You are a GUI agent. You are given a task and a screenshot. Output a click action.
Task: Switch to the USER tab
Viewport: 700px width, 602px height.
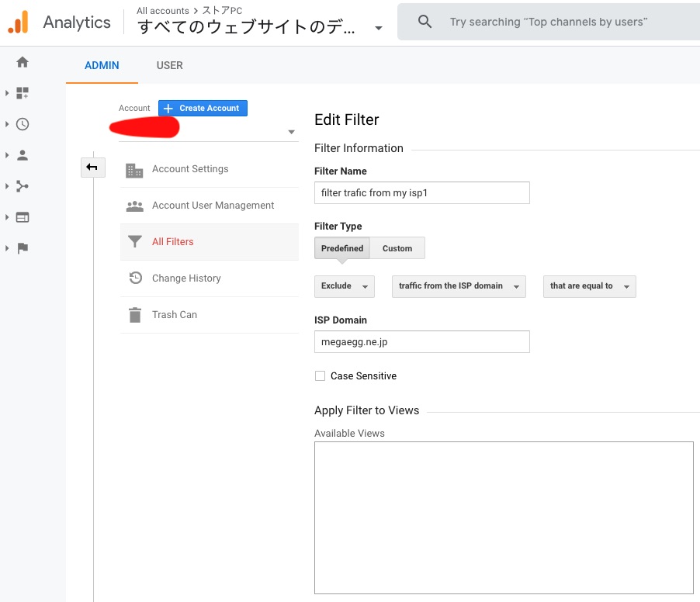169,65
